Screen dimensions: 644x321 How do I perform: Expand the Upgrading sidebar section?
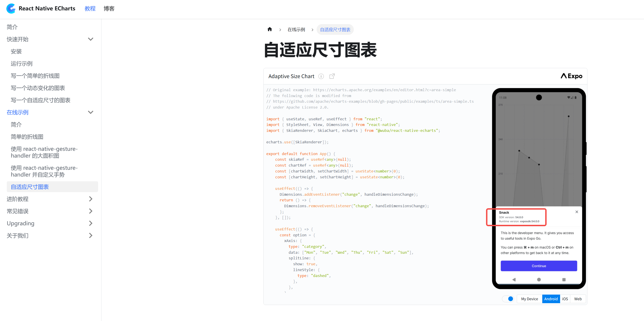pos(90,223)
